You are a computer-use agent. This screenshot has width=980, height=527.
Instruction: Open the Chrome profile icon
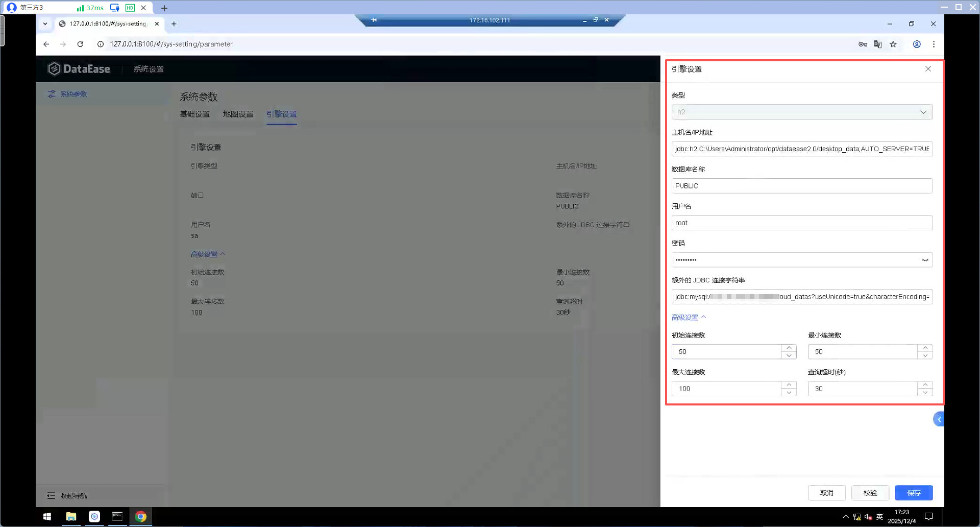[x=917, y=44]
